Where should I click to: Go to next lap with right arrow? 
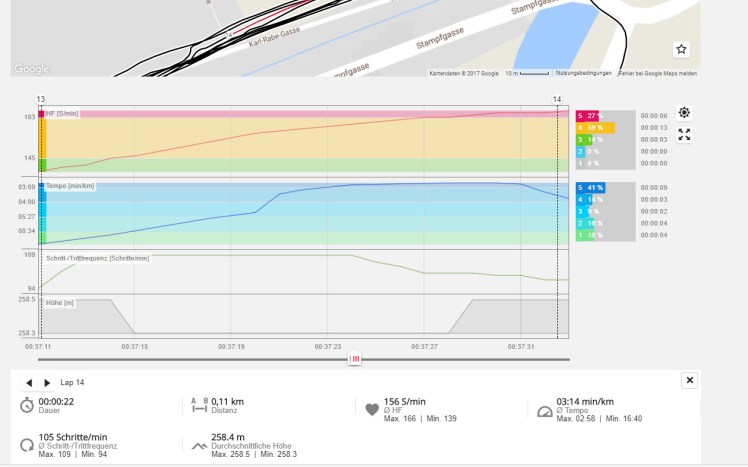(x=46, y=382)
